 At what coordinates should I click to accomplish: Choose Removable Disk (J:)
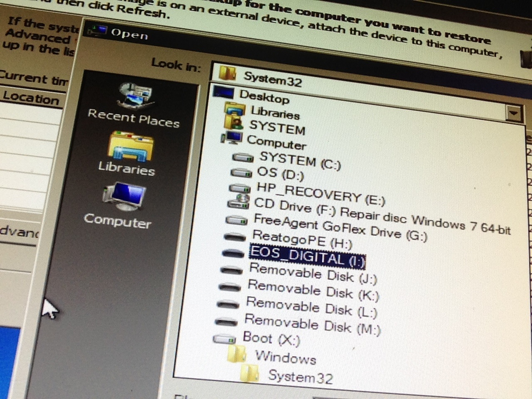coord(313,274)
